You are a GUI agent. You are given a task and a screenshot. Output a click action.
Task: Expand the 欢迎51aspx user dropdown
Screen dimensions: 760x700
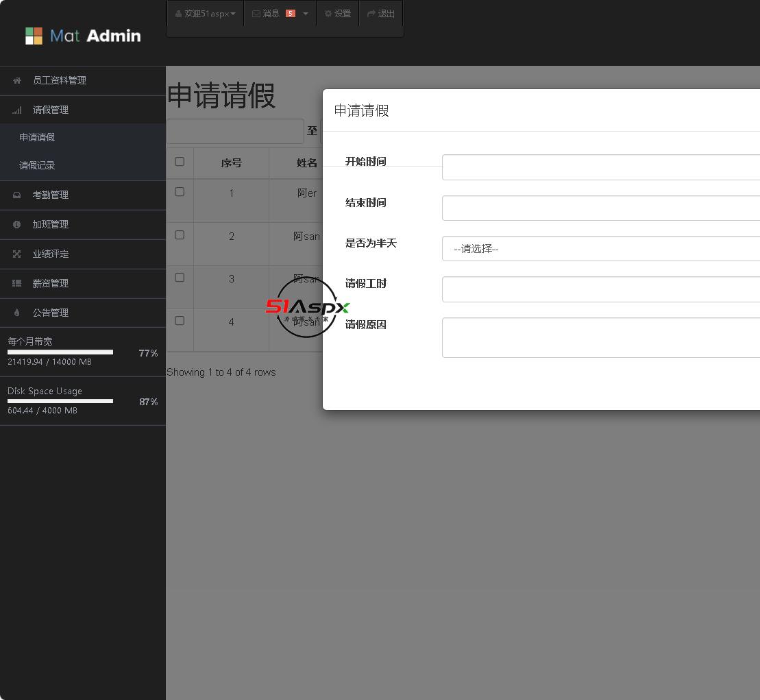coord(205,14)
